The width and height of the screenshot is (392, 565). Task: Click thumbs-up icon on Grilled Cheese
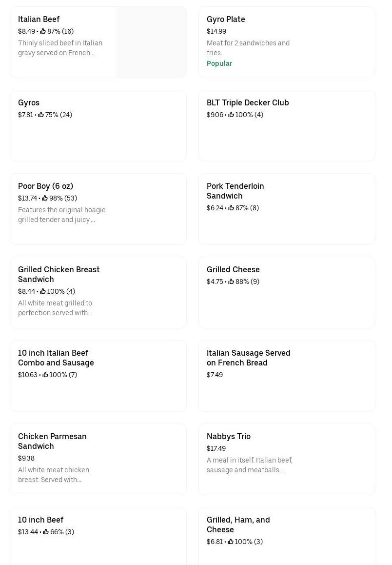231,282
